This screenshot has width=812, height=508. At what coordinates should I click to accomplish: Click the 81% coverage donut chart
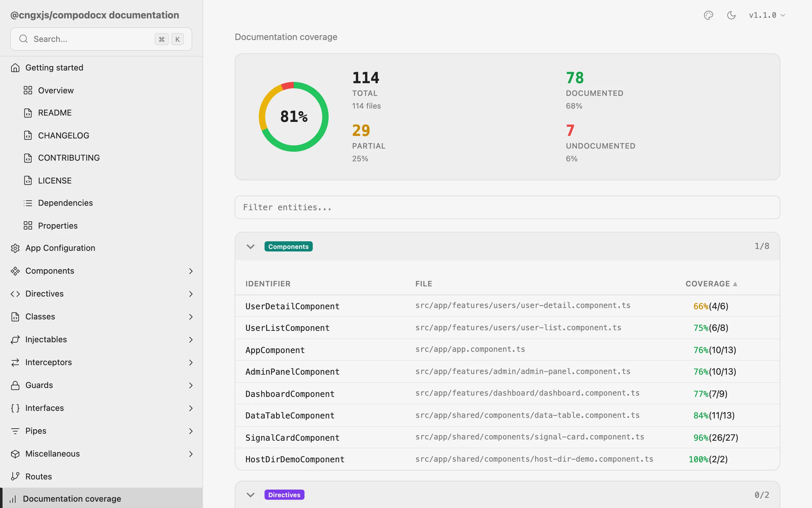point(294,117)
